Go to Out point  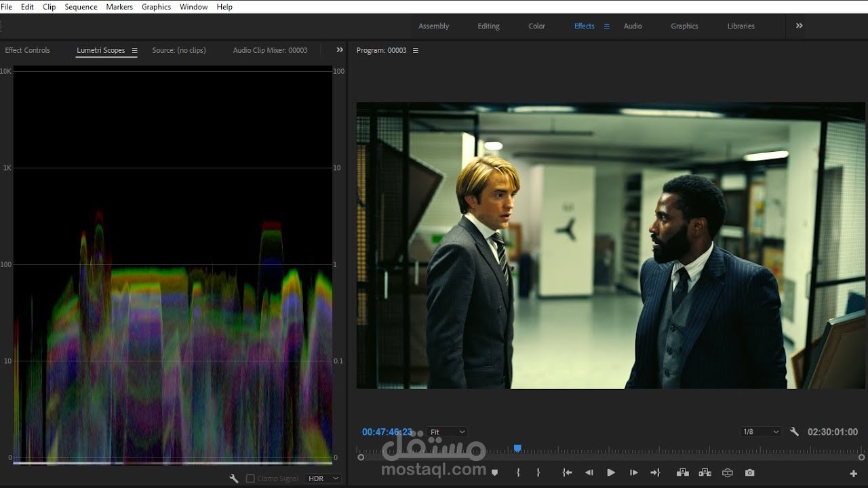(x=655, y=472)
